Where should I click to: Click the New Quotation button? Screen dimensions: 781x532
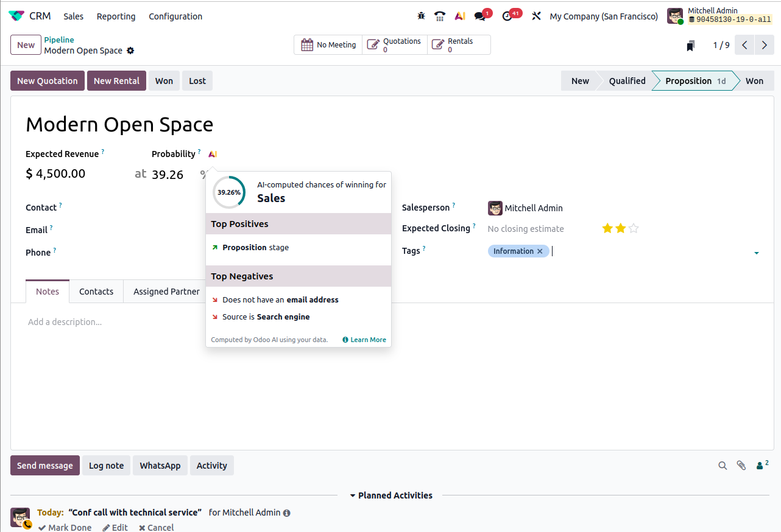click(x=48, y=81)
